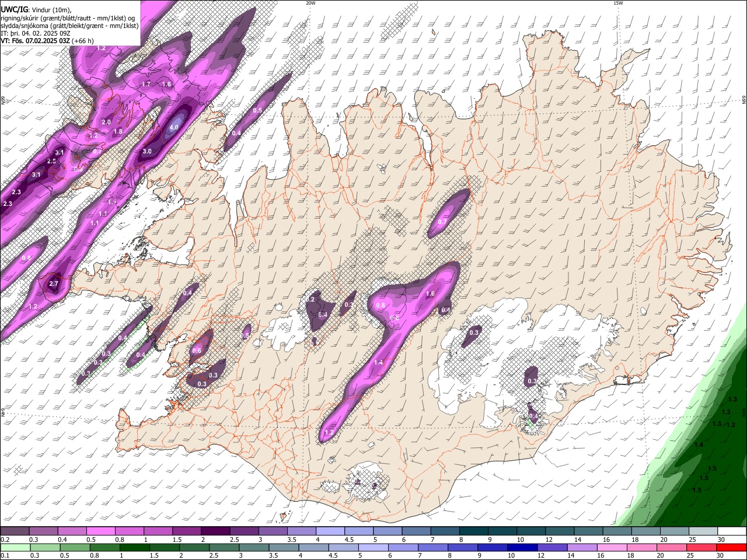Click the dusty mauve 0.2–0.3 snow legend swatch
The width and height of the screenshot is (747, 560).
[15, 531]
